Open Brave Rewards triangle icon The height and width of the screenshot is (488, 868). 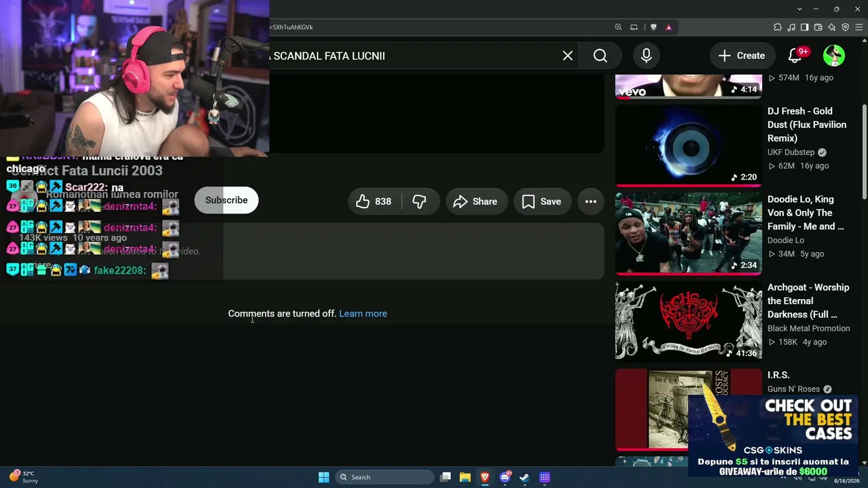tap(669, 27)
